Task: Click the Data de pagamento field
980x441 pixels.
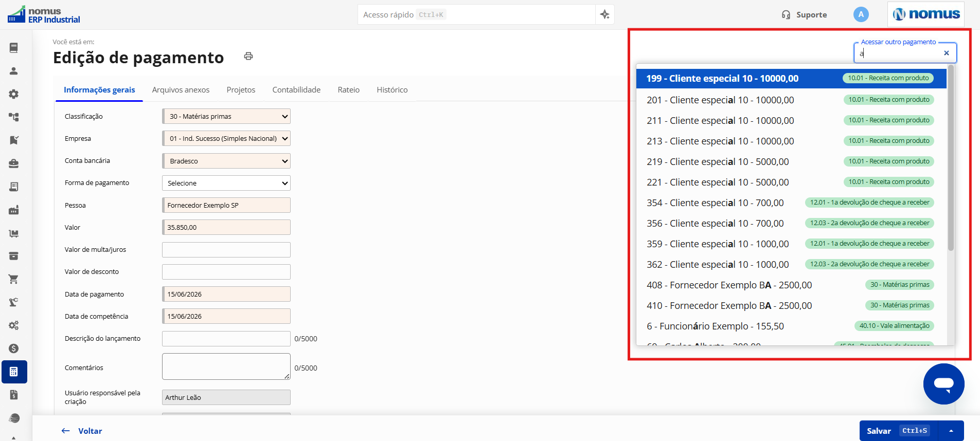Action: [x=226, y=294]
